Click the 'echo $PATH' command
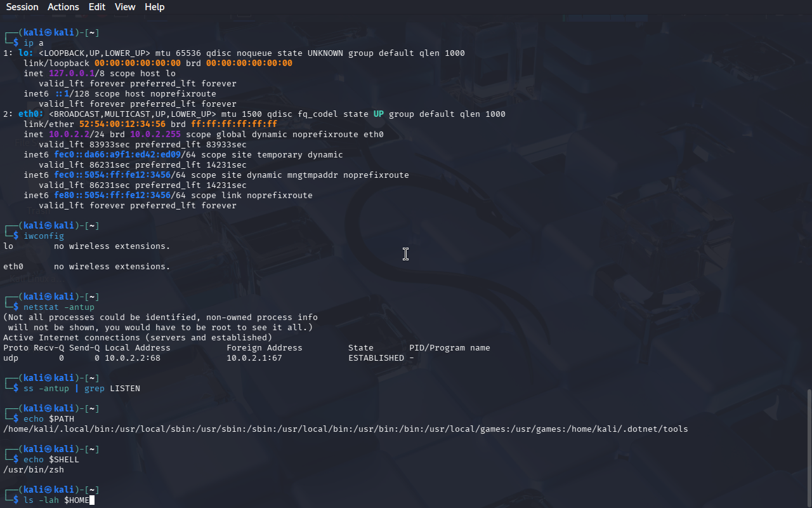 tap(49, 419)
